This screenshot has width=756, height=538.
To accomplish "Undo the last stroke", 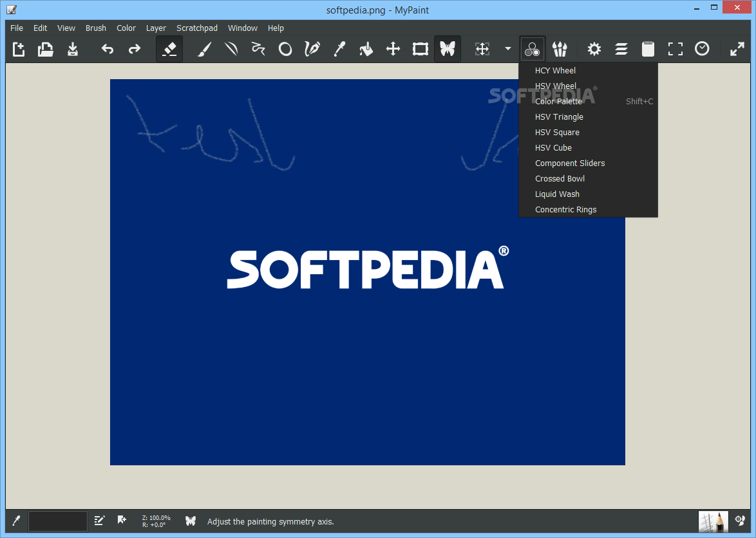I will point(107,49).
